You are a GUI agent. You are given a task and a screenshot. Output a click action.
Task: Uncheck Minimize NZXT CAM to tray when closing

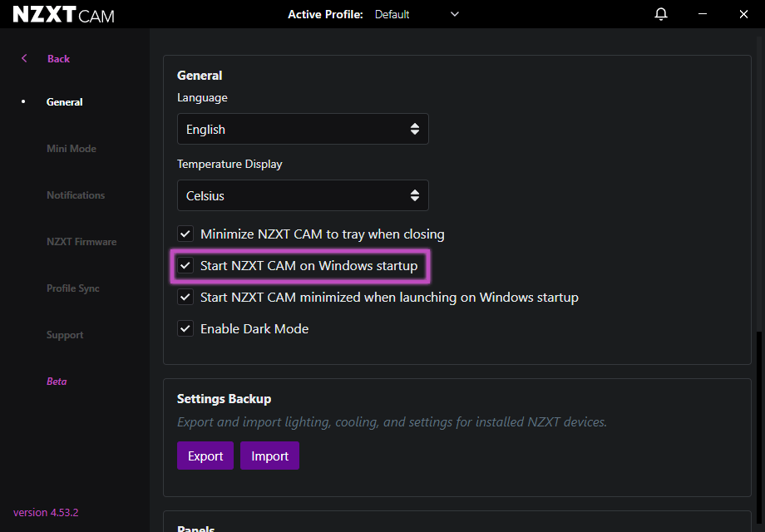pyautogui.click(x=185, y=234)
